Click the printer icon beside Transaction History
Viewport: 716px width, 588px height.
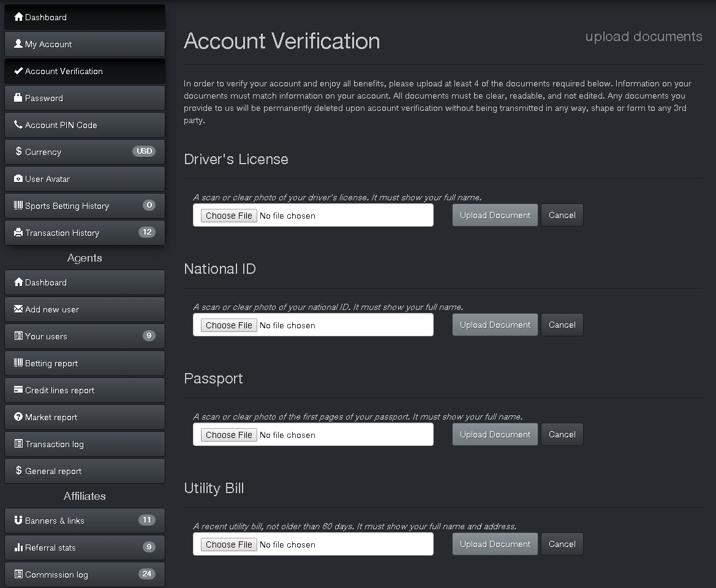(18, 233)
